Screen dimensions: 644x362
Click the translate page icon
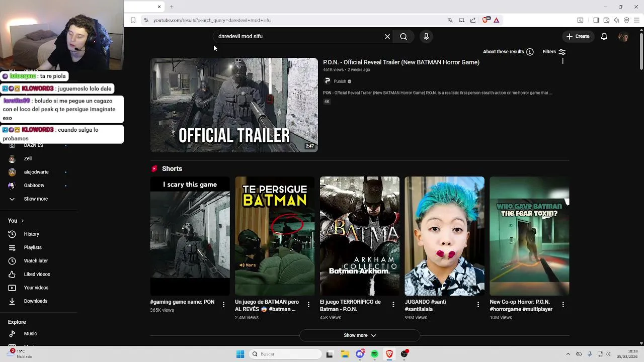[450, 20]
